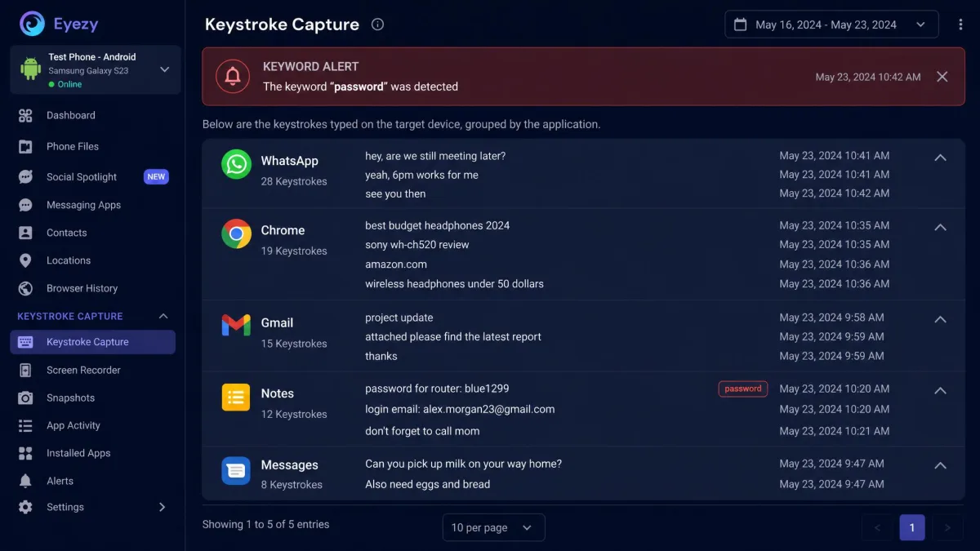The image size is (980, 551).
Task: Dismiss the keyword alert banner
Action: (x=942, y=76)
